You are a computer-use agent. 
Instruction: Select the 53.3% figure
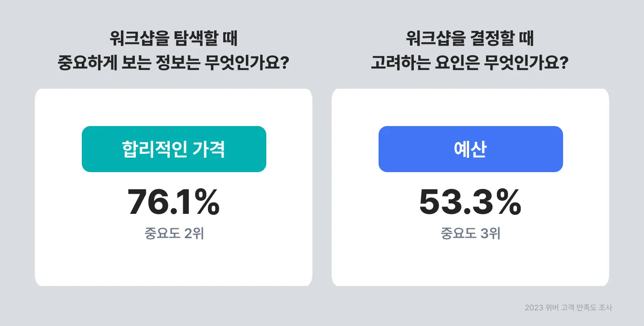click(470, 203)
